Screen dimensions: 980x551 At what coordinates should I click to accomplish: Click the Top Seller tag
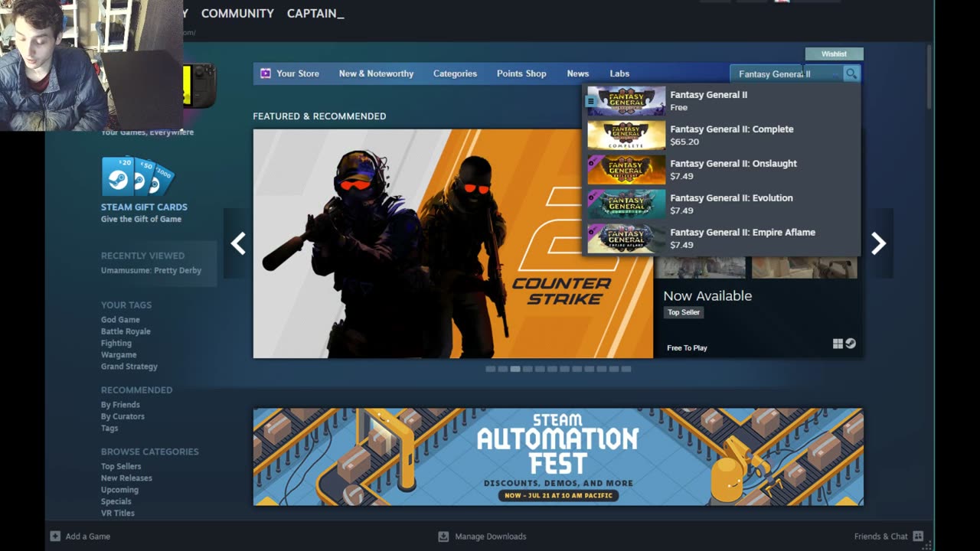point(684,312)
